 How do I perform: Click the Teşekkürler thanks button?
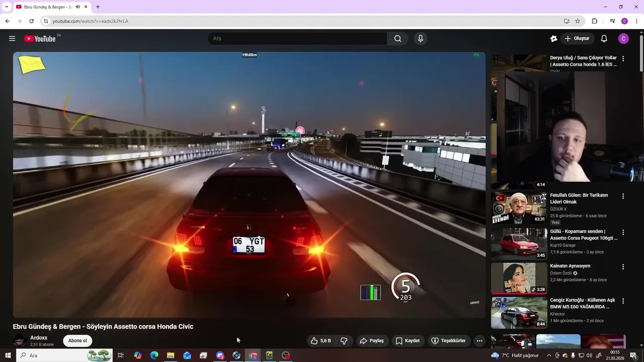click(x=449, y=341)
